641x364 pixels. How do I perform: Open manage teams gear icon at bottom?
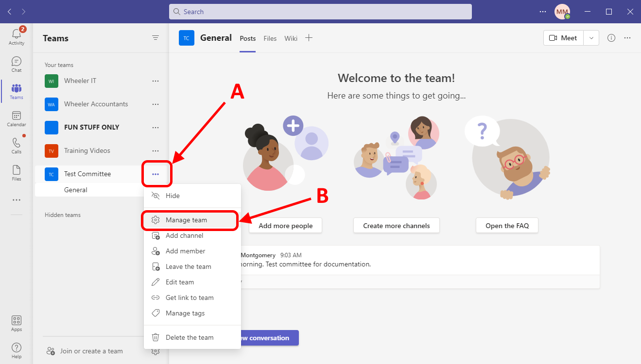click(x=156, y=351)
